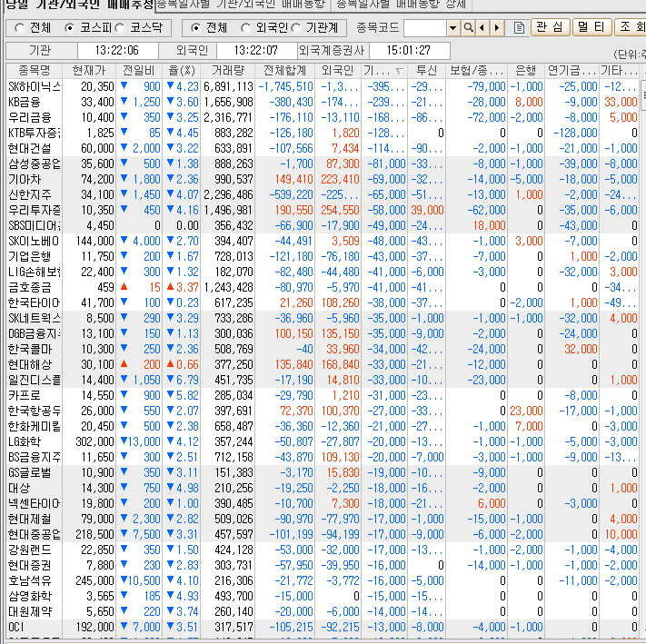The image size is (646, 644).
Task: Go to next stock with right arrow
Action: [x=497, y=28]
